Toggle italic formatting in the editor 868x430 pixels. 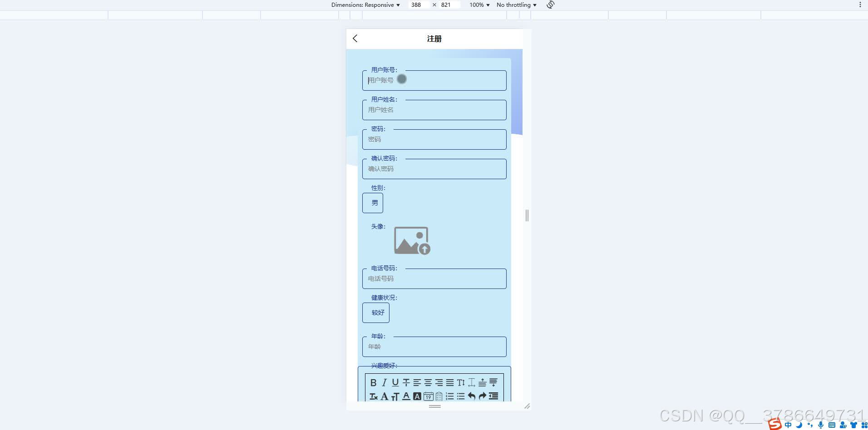point(384,383)
